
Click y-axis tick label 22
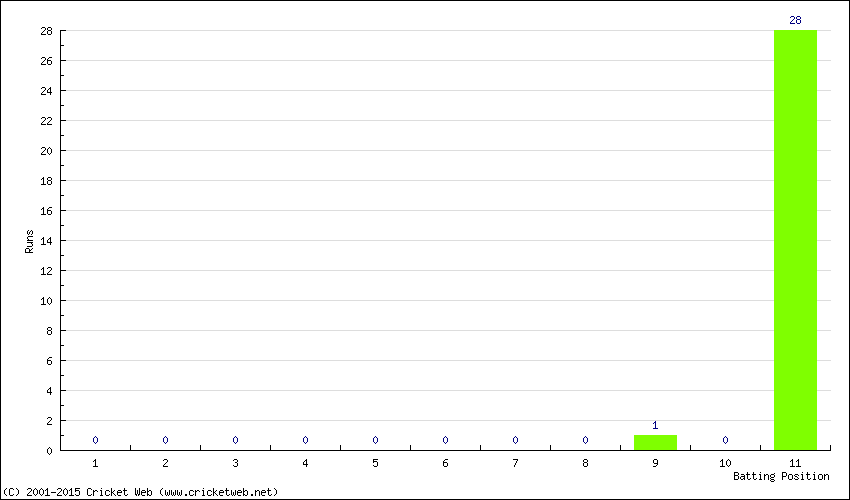[47, 121]
